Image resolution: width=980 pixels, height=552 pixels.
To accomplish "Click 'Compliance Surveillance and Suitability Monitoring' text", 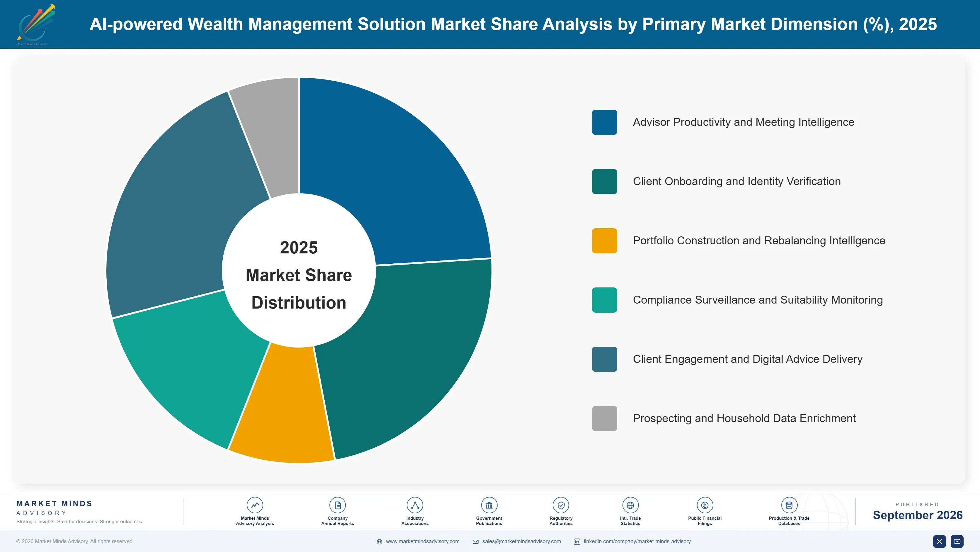I will [x=758, y=300].
